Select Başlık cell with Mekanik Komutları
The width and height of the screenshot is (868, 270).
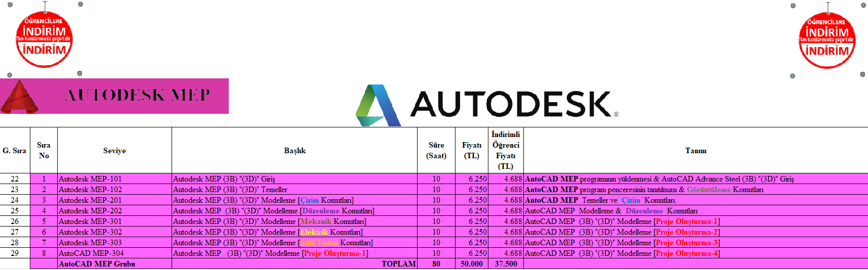295,221
